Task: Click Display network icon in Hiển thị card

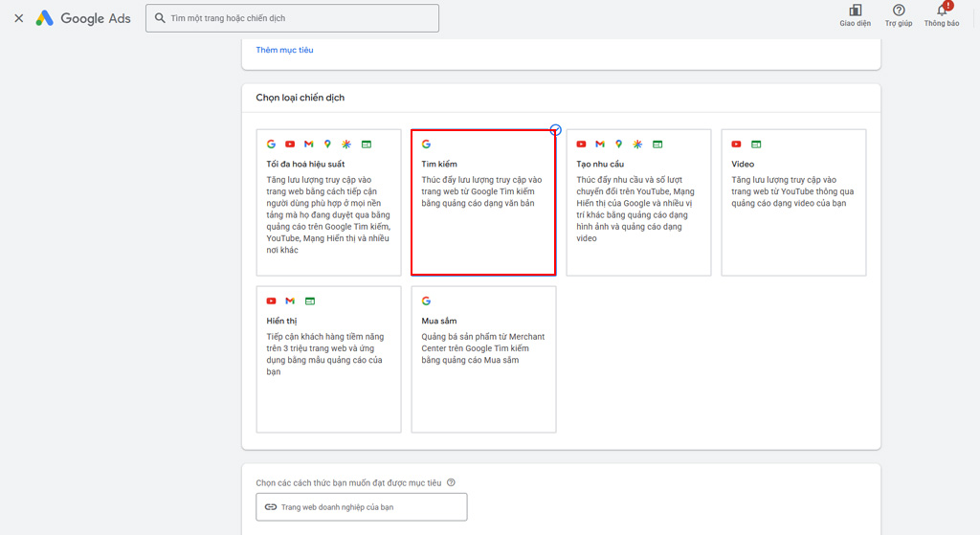Action: 310,301
